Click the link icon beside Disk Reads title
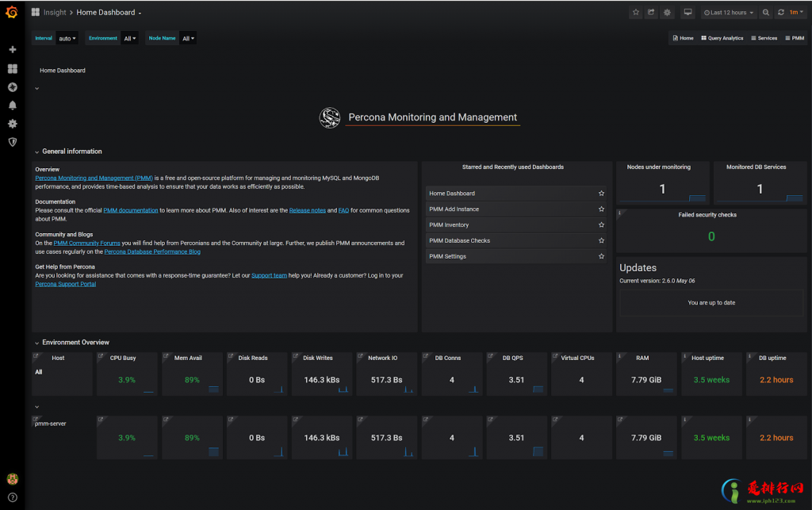Image resolution: width=812 pixels, height=510 pixels. (231, 356)
